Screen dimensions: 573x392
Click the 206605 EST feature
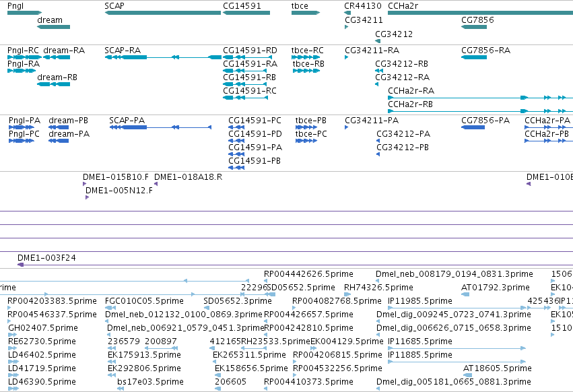[217, 389]
